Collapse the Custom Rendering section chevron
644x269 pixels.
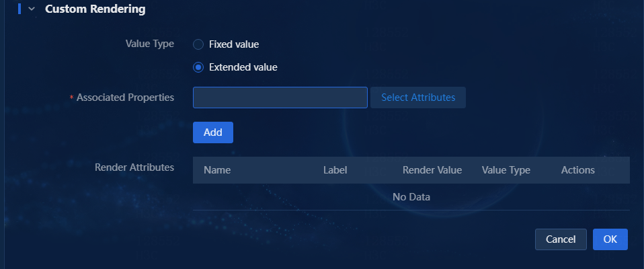pos(32,9)
